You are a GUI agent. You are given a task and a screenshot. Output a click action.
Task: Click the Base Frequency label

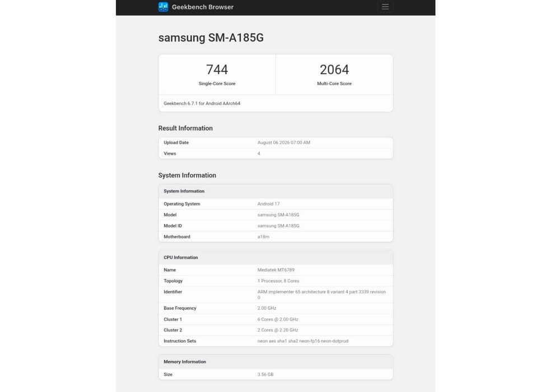[x=180, y=308]
